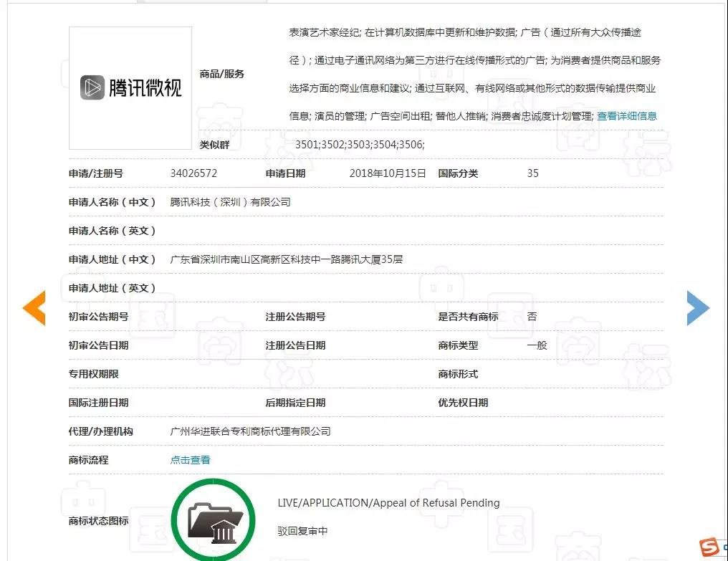Click the 驳回复审中 status text
The height and width of the screenshot is (561, 728).
click(x=302, y=532)
